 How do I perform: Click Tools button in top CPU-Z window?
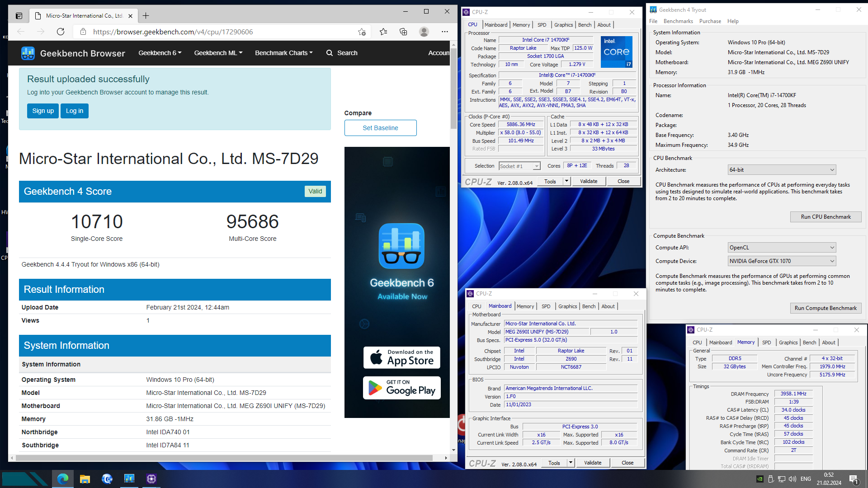[550, 181]
